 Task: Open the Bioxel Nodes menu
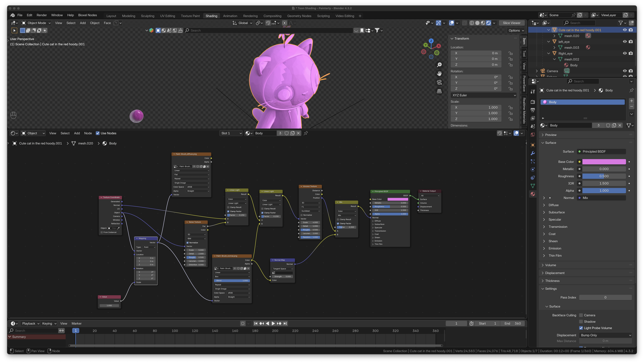pyautogui.click(x=88, y=15)
